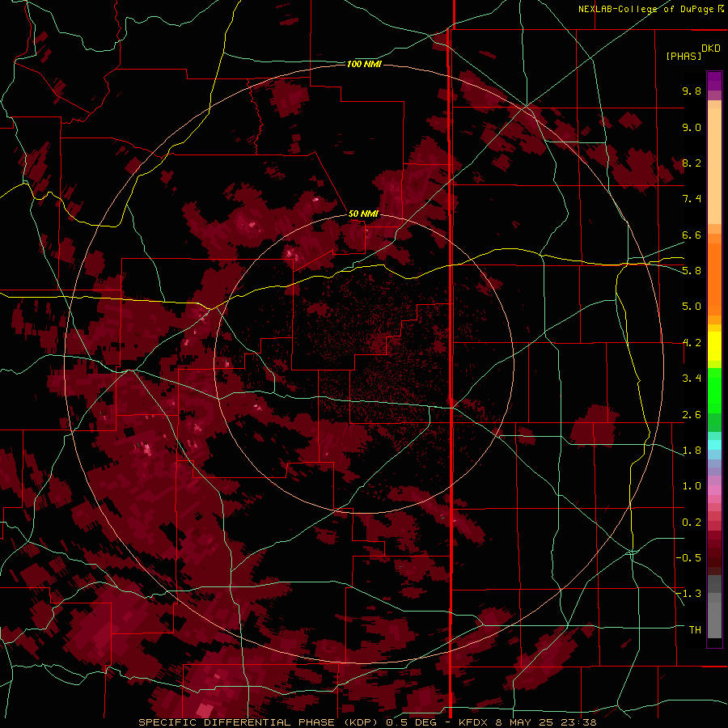728x728 pixels.
Task: Click the -1.3 value on color scale
Action: pyautogui.click(x=689, y=594)
